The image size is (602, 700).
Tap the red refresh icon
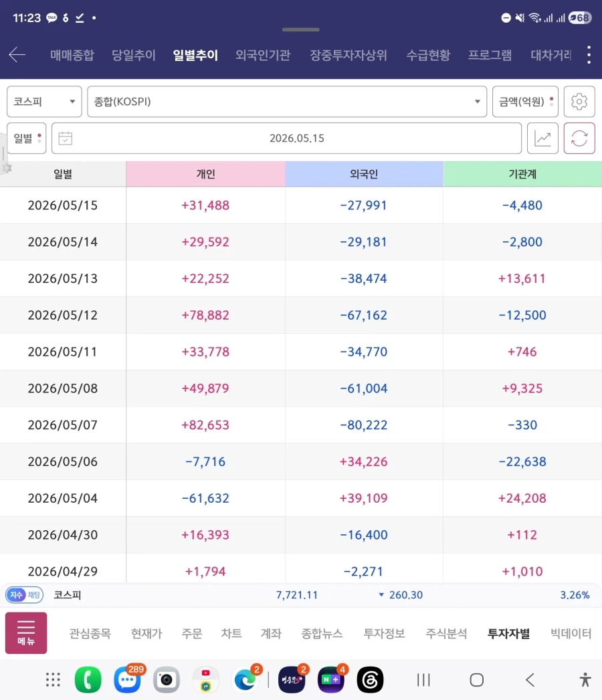click(579, 138)
